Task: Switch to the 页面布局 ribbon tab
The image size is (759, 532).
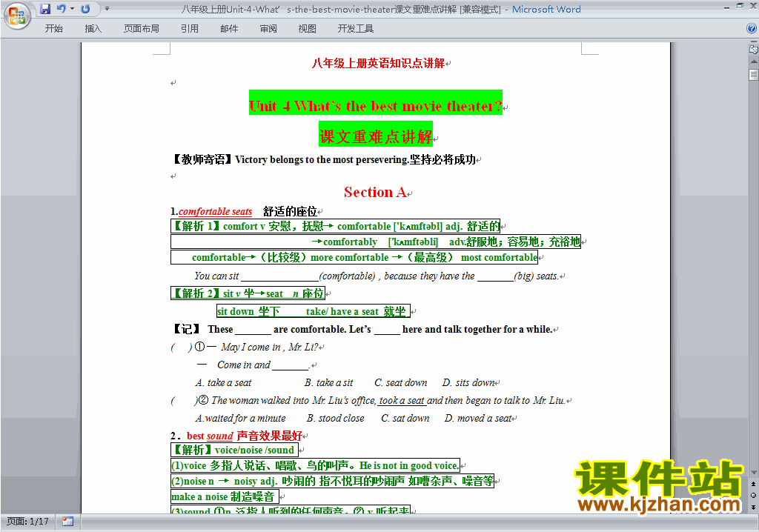Action: tap(141, 29)
